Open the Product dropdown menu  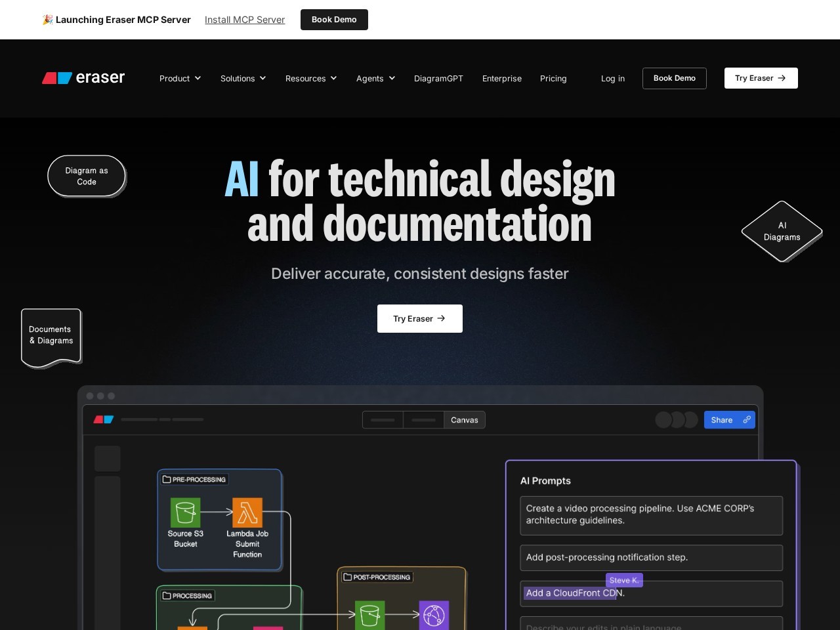pos(180,78)
